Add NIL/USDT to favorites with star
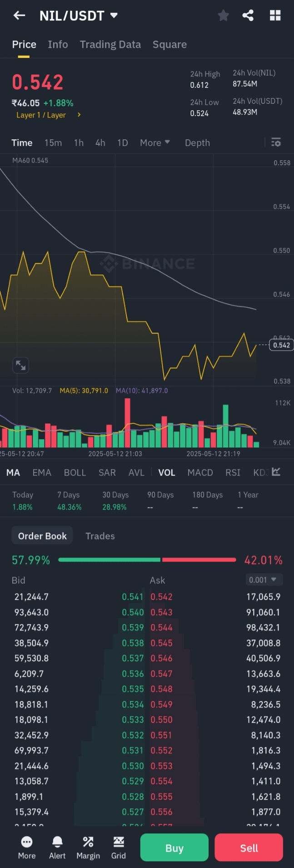 coord(223,15)
